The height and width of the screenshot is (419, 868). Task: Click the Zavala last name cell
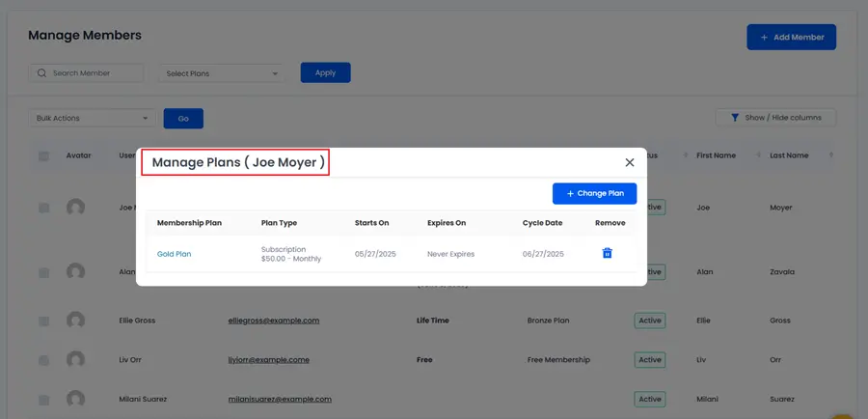click(782, 272)
